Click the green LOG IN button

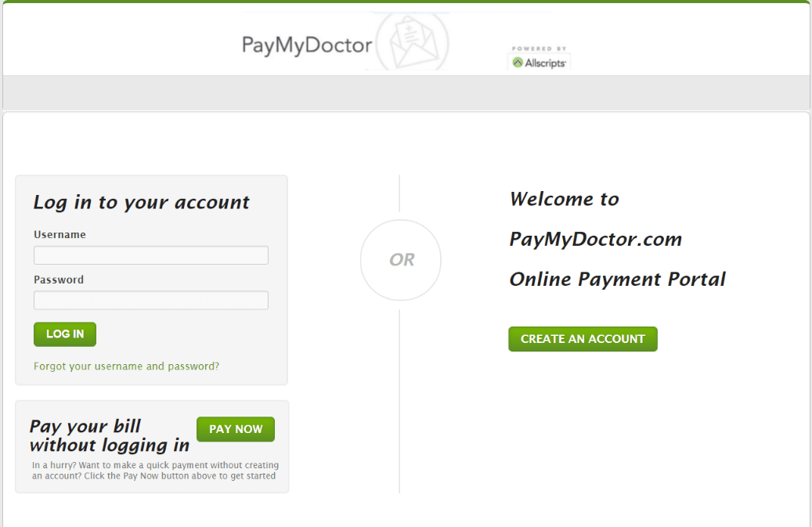pos(65,334)
